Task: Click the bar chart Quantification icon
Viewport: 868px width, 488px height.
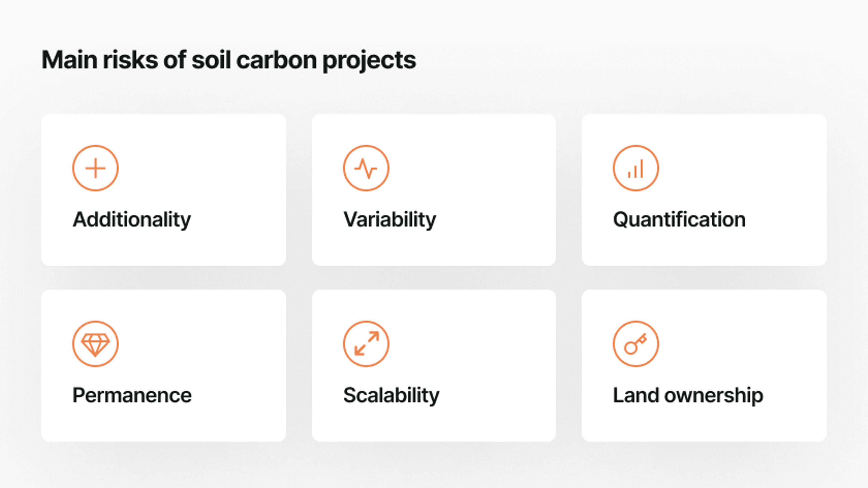Action: coord(635,168)
